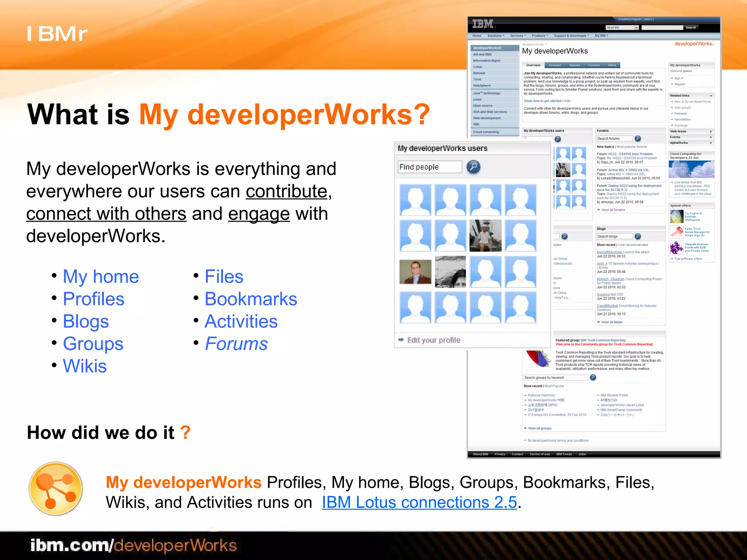Open the IBM Lotus connections 2.5 link
Viewport: 747px width, 560px height.
[419, 502]
